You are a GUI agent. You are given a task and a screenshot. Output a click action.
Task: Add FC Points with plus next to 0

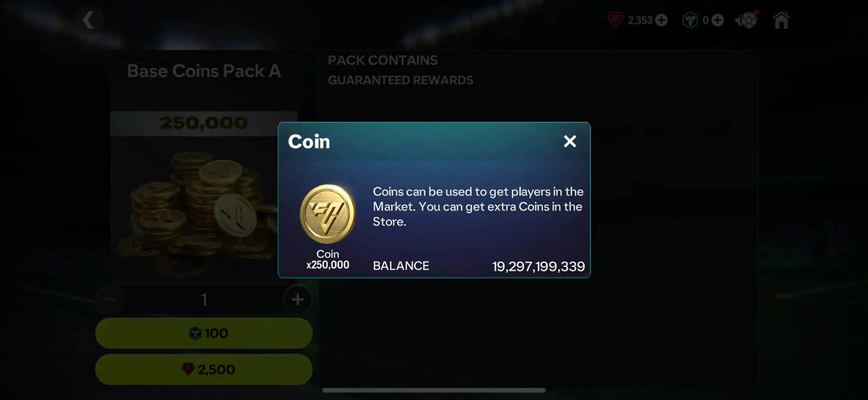pyautogui.click(x=718, y=20)
